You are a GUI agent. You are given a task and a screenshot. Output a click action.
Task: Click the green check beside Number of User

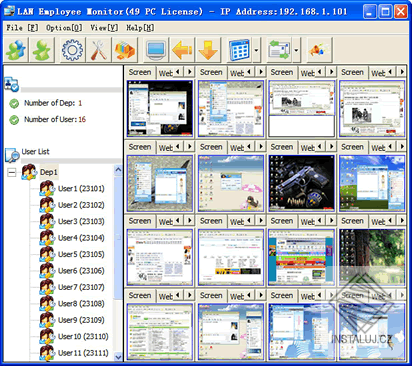pyautogui.click(x=14, y=120)
